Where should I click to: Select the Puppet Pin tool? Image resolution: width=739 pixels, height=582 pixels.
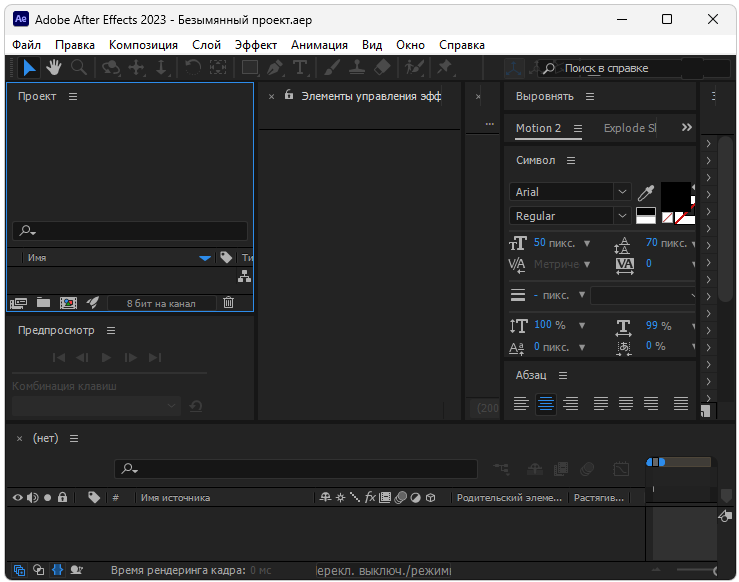pos(444,68)
